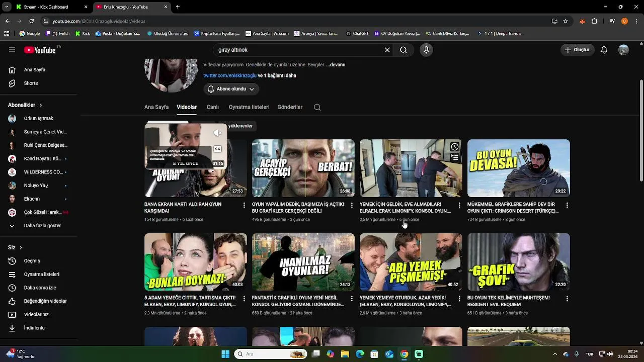
Task: Switch to the Canlı channel tab
Action: [213, 107]
